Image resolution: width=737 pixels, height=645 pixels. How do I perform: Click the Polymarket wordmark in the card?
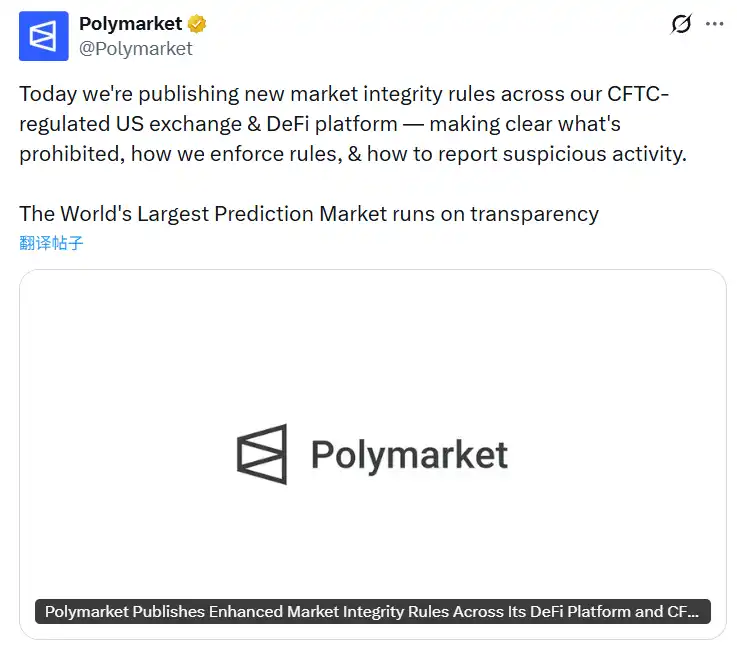(409, 455)
